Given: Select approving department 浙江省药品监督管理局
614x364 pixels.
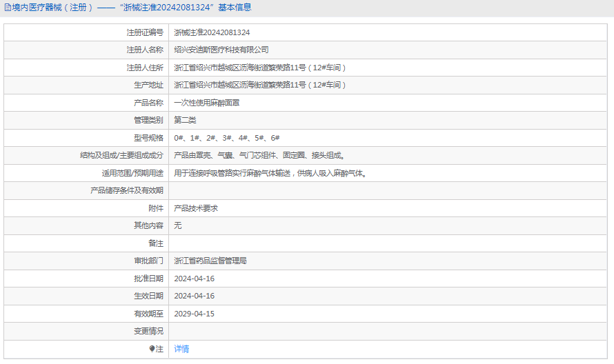Looking at the screenshot, I should tap(210, 261).
